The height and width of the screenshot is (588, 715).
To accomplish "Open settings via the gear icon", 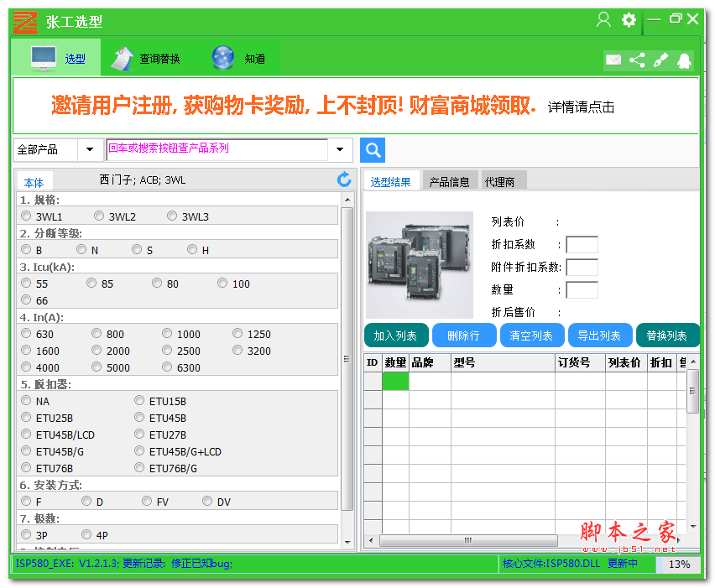I will click(x=629, y=19).
